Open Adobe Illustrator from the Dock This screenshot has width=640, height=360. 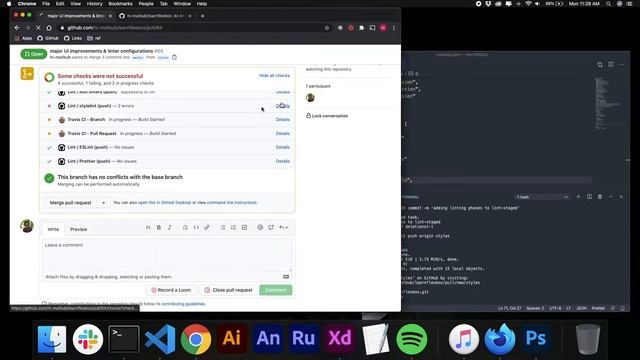tap(231, 339)
